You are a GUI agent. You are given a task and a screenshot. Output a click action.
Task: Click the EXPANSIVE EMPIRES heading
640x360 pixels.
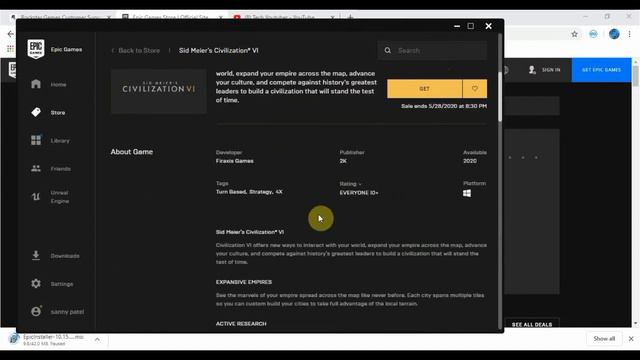pyautogui.click(x=244, y=282)
